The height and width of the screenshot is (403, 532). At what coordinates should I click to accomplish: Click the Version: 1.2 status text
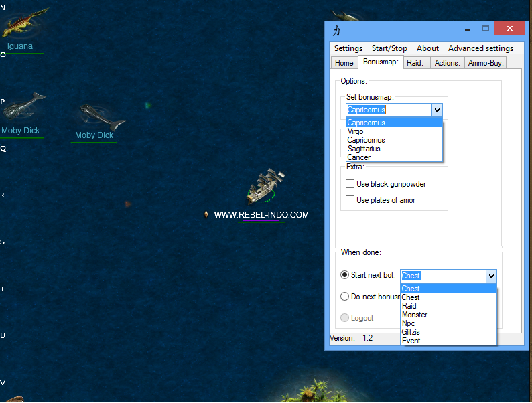coord(351,338)
